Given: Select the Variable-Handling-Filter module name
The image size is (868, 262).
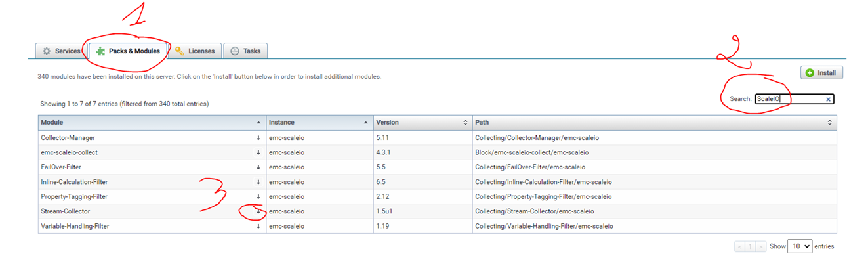Looking at the screenshot, I should click(75, 226).
